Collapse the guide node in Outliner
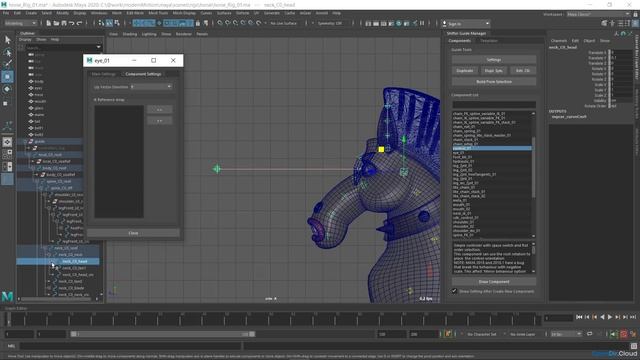This screenshot has height=360, width=640. (25, 141)
